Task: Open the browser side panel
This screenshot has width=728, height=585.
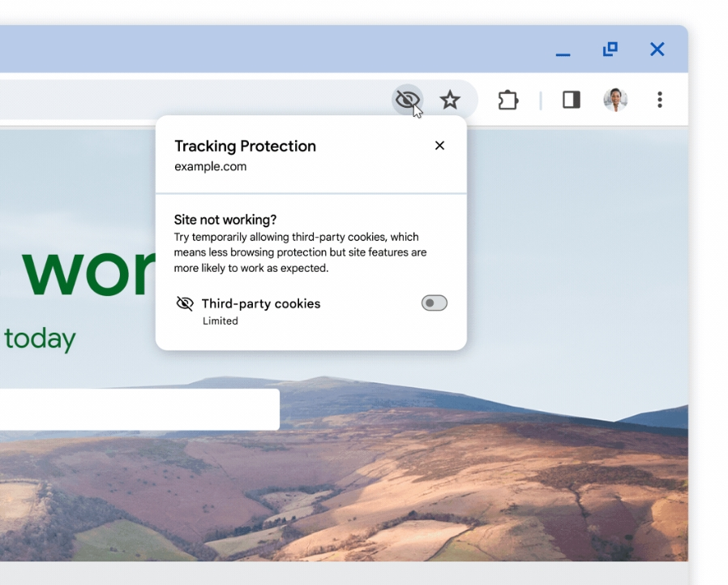Action: pos(572,100)
